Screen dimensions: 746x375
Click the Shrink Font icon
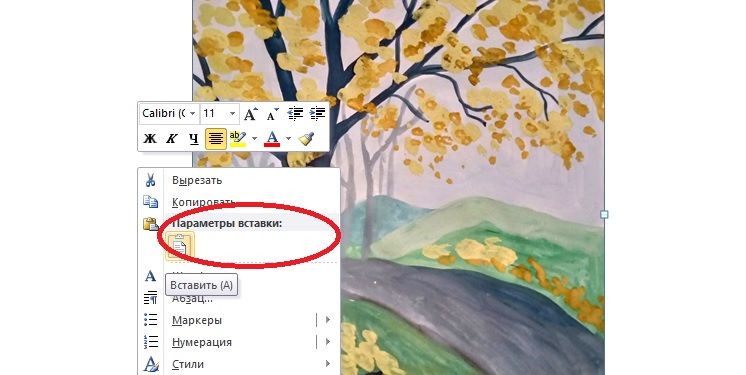pos(272,114)
